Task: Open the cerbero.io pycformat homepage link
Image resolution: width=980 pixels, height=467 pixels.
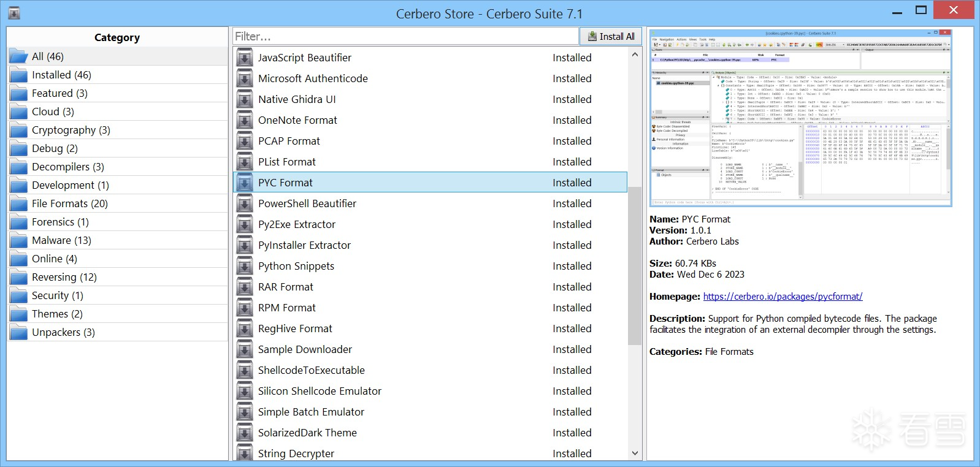Action: click(783, 297)
